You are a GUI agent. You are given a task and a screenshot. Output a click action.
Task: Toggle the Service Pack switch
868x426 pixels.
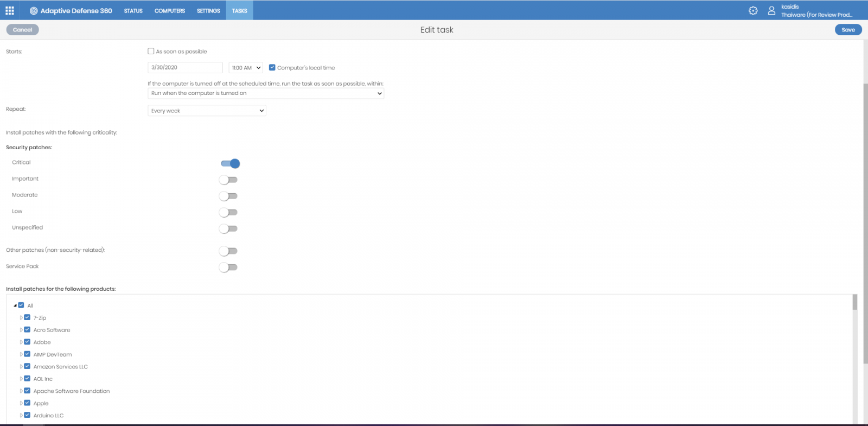pos(228,267)
